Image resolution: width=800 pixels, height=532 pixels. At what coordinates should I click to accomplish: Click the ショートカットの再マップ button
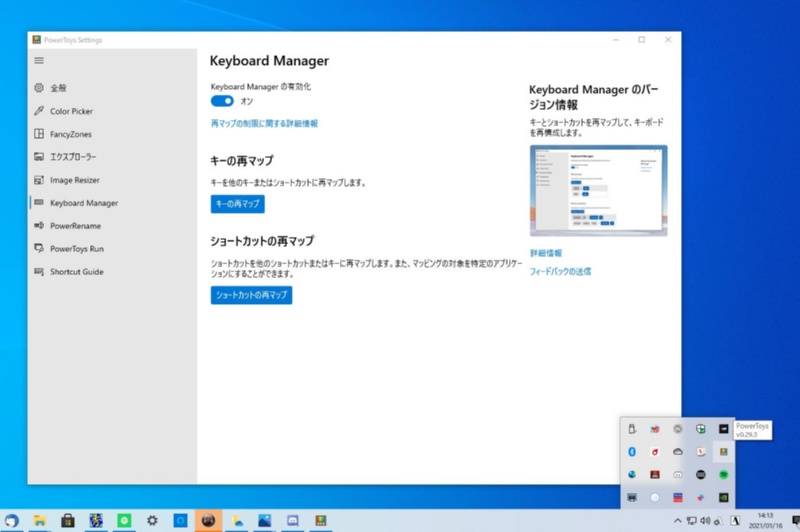[251, 295]
